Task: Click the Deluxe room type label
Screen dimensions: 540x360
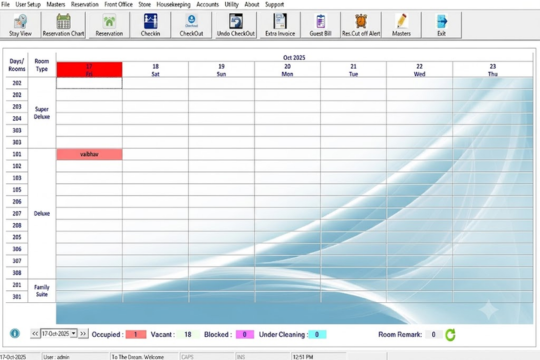Action: [42, 214]
